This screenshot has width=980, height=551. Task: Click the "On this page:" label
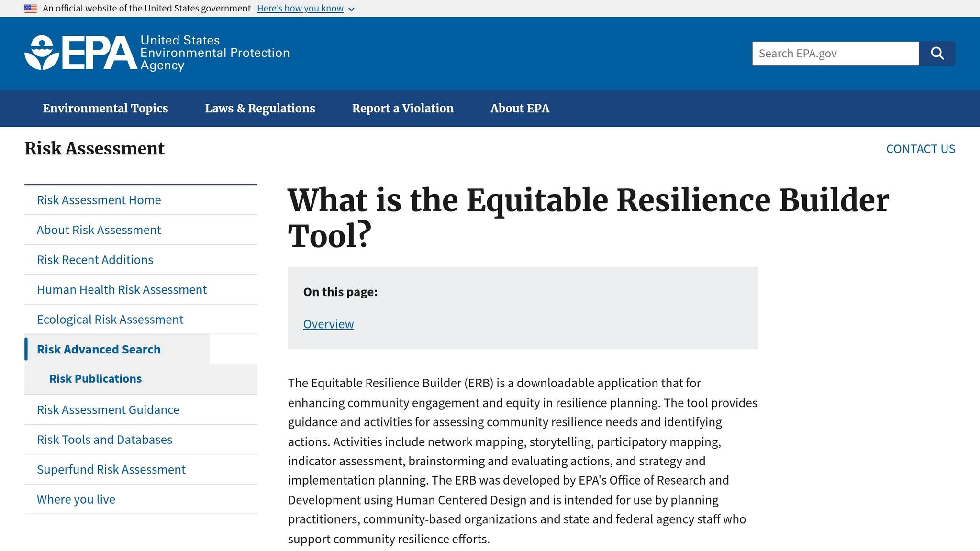click(x=340, y=292)
